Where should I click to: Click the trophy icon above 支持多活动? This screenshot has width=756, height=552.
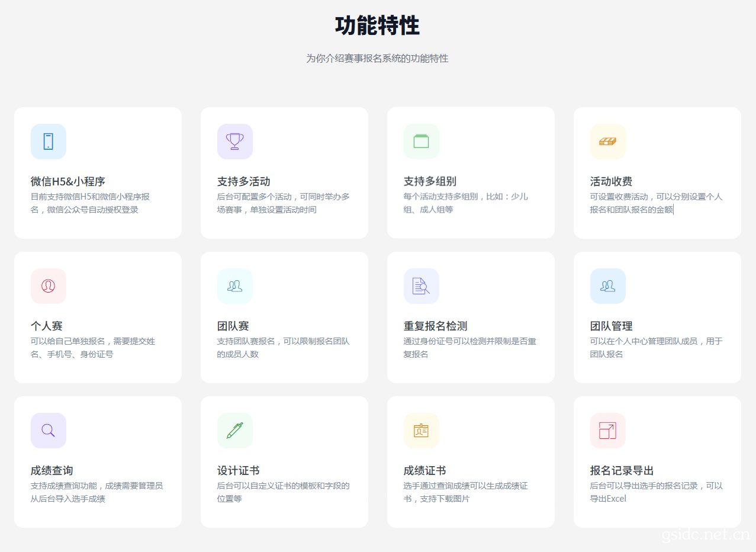(x=235, y=142)
